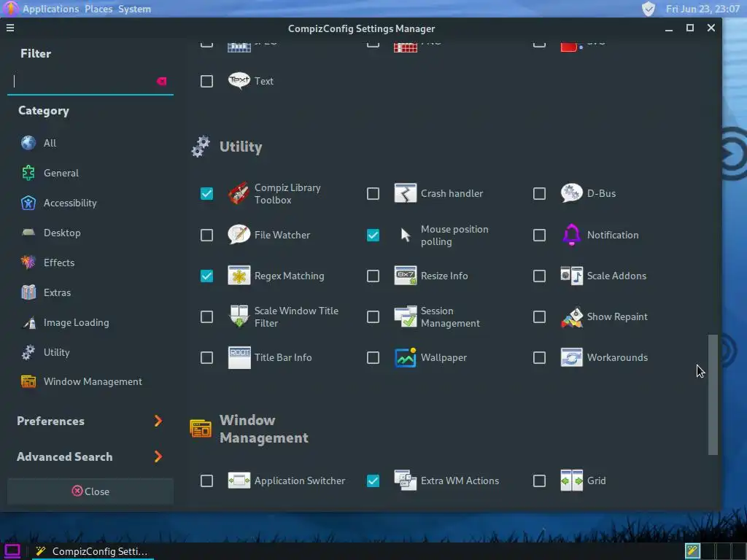Open the Compiz Library Toolbox plugin icon
The image size is (747, 560).
[239, 193]
